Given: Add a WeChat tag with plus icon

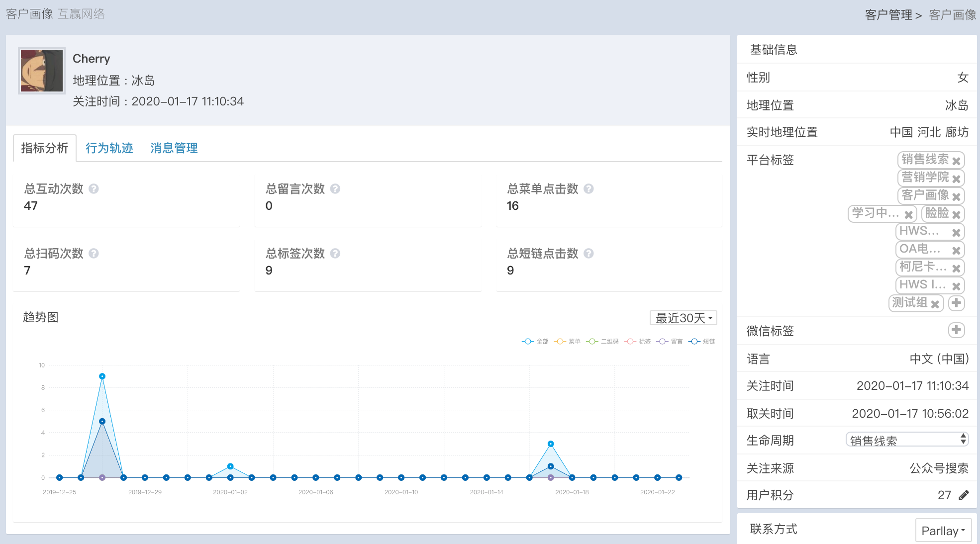Looking at the screenshot, I should coord(956,330).
